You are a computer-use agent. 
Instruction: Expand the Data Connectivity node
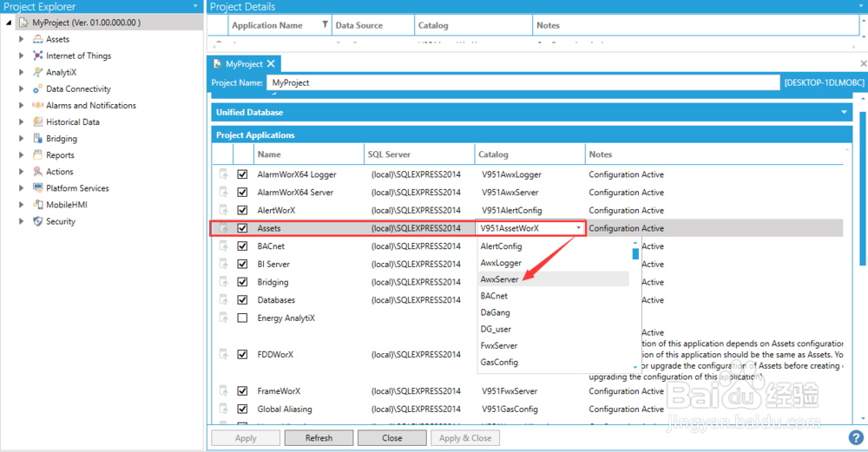click(x=21, y=89)
